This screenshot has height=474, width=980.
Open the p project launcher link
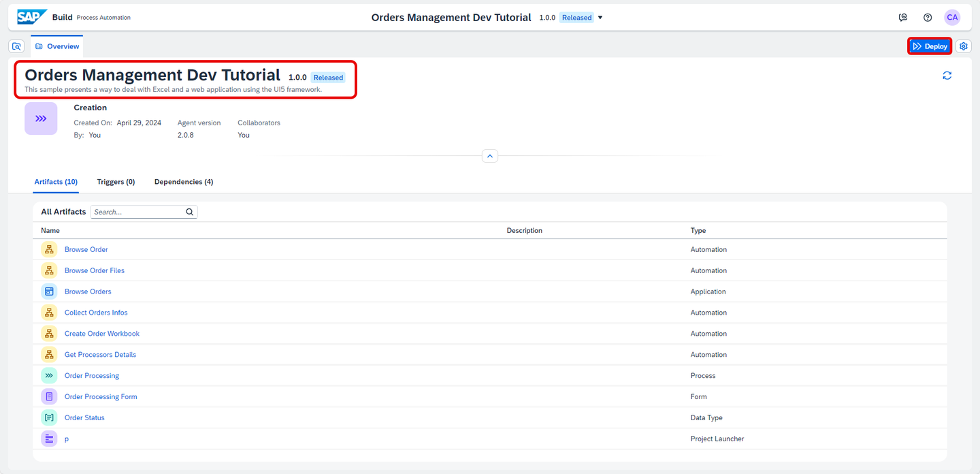67,439
